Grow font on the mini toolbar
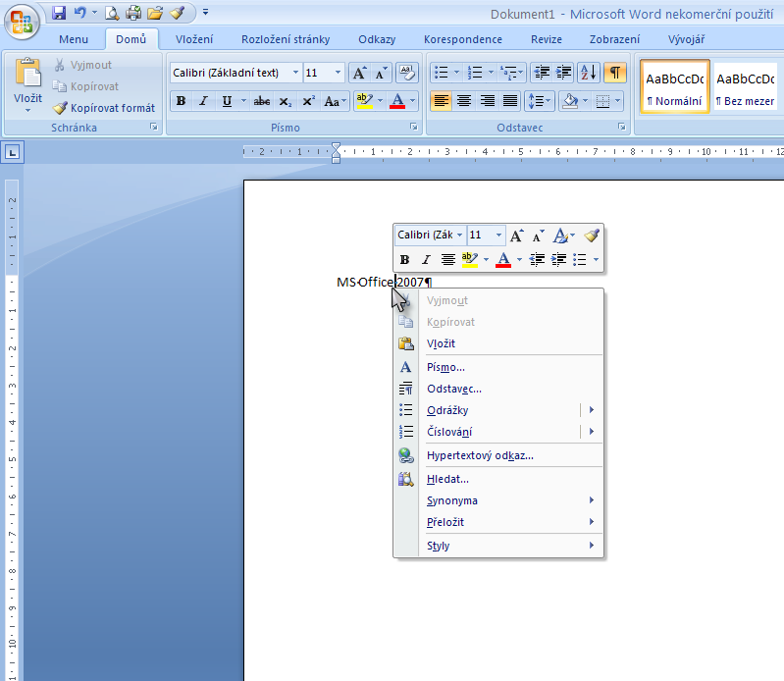This screenshot has height=681, width=784. tap(516, 235)
